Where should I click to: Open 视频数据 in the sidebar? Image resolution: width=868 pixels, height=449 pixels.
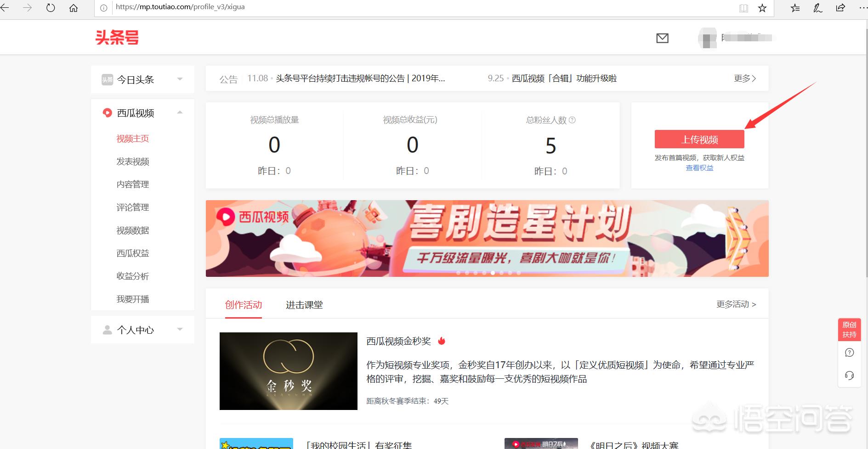(x=133, y=230)
